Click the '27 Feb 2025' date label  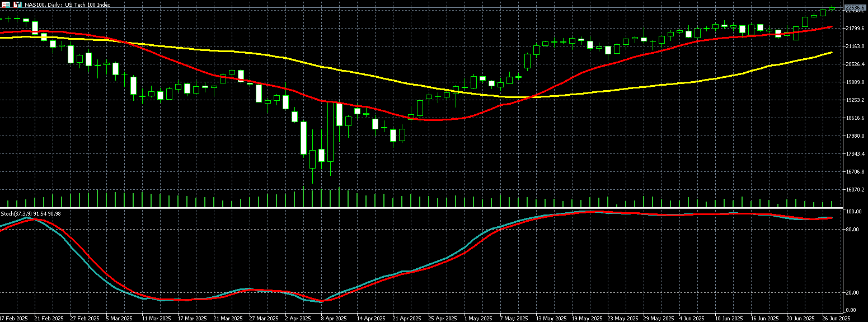point(85,318)
